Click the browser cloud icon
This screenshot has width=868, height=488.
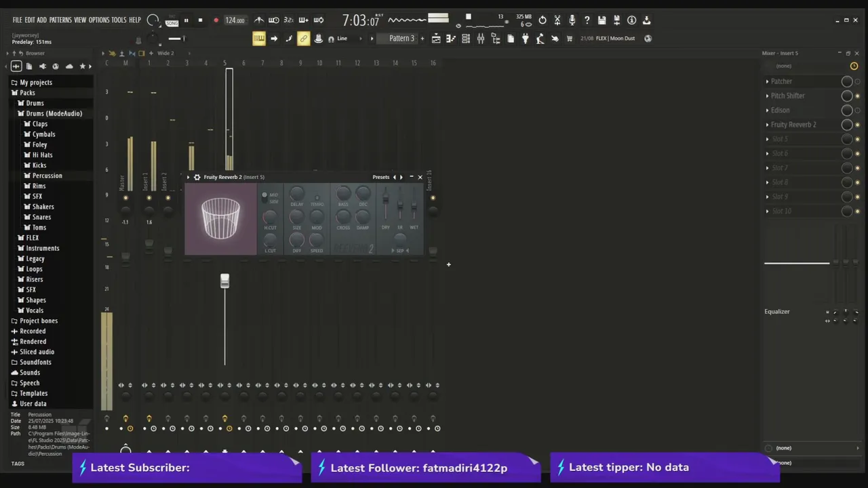69,66
